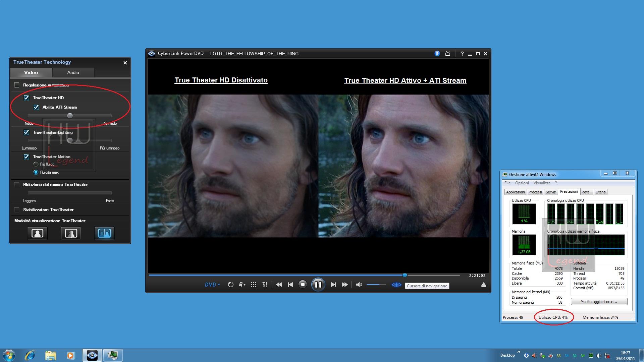Click the playback seek bar handle
This screenshot has width=644, height=362.
[405, 275]
